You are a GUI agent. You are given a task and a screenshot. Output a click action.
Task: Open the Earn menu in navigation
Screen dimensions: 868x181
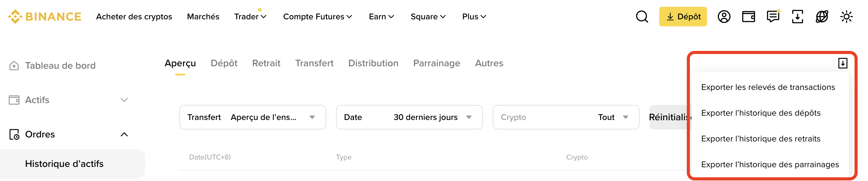coord(381,17)
